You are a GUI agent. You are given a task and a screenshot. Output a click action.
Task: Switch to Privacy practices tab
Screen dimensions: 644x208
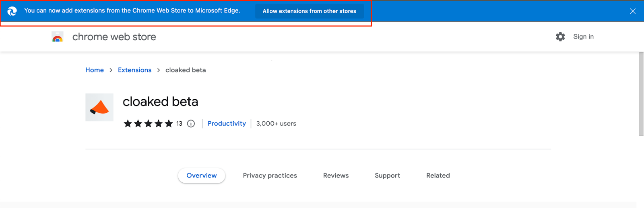[270, 175]
